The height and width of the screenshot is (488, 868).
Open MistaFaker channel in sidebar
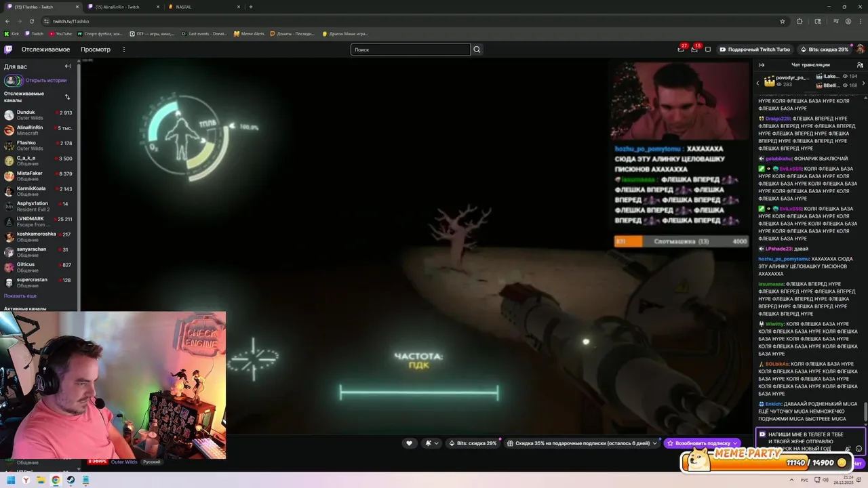click(39, 176)
